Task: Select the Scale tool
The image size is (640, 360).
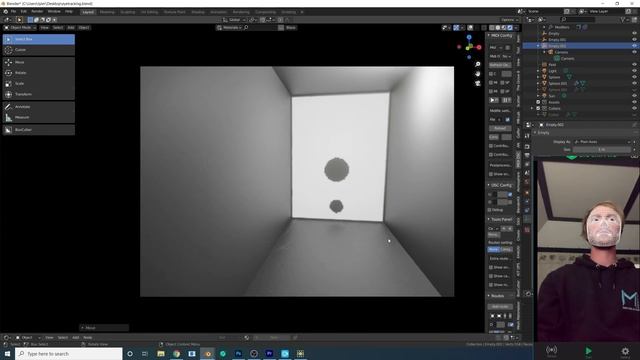Action: click(38, 83)
